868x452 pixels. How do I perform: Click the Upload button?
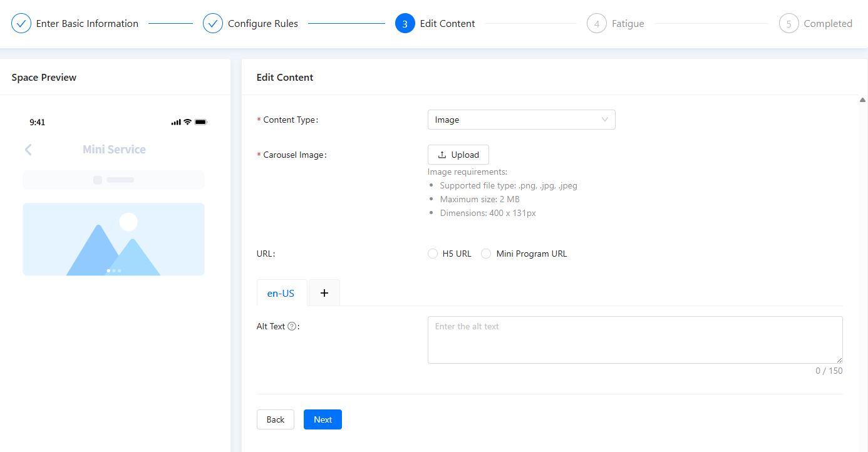(x=458, y=155)
